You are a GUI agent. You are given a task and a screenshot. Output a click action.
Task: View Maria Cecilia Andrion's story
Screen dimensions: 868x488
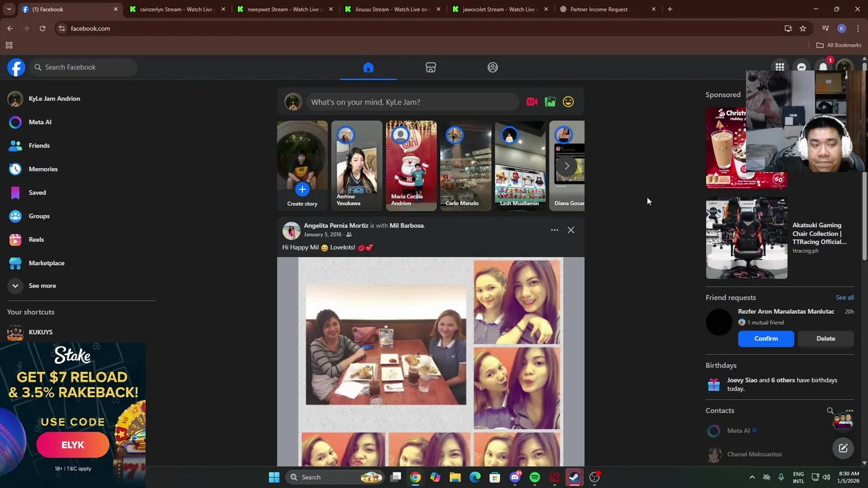[411, 165]
